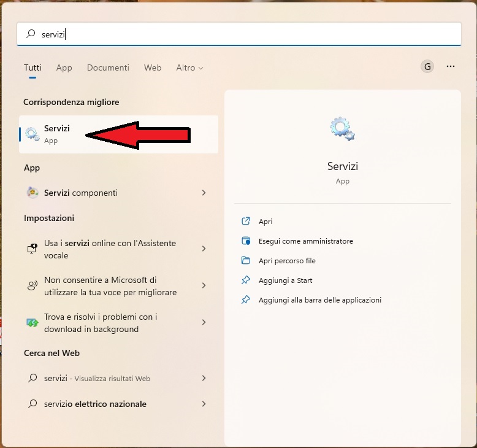Image resolution: width=477 pixels, height=448 pixels.
Task: Open 'Non consentire a Microsoft di utilizzare' setting
Action: pos(119,286)
